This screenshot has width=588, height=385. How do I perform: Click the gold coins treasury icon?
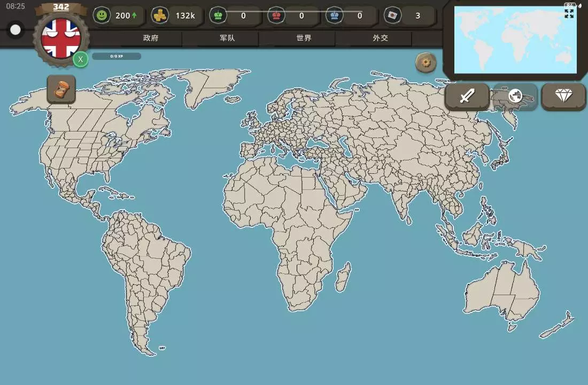(x=160, y=16)
